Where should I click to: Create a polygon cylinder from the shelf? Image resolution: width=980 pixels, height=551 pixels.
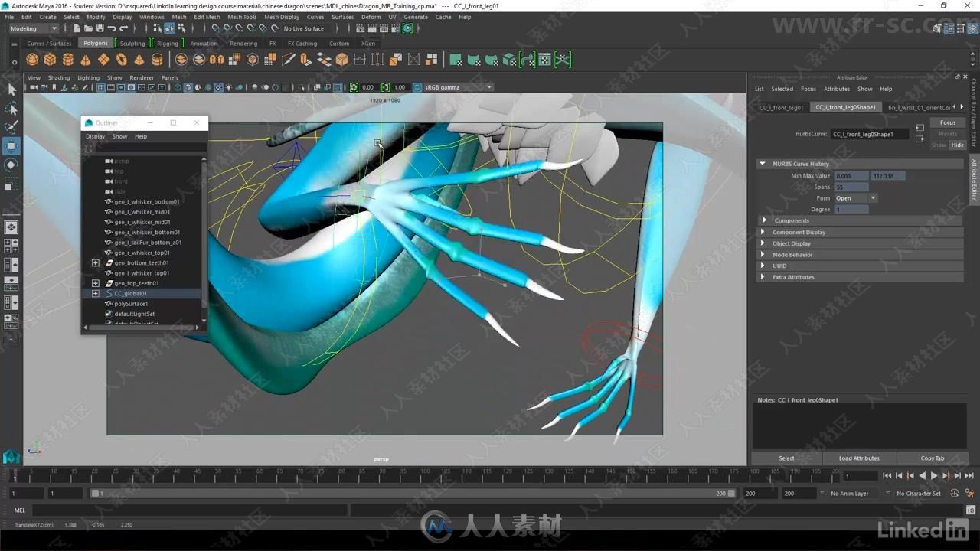68,60
